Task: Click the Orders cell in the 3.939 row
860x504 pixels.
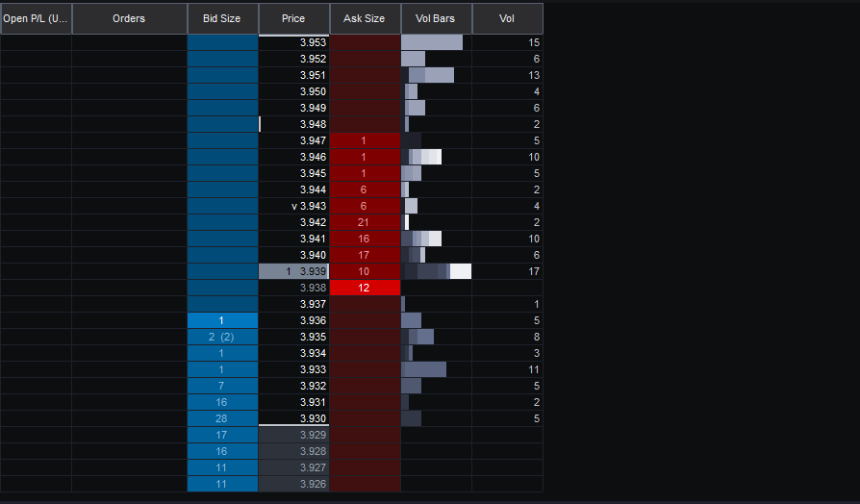Action: tap(130, 271)
